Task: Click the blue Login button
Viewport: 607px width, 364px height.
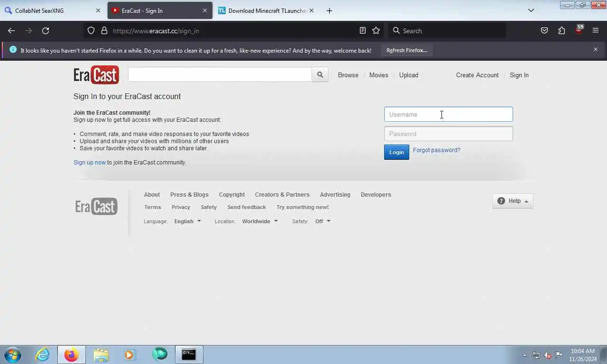Action: [x=396, y=152]
